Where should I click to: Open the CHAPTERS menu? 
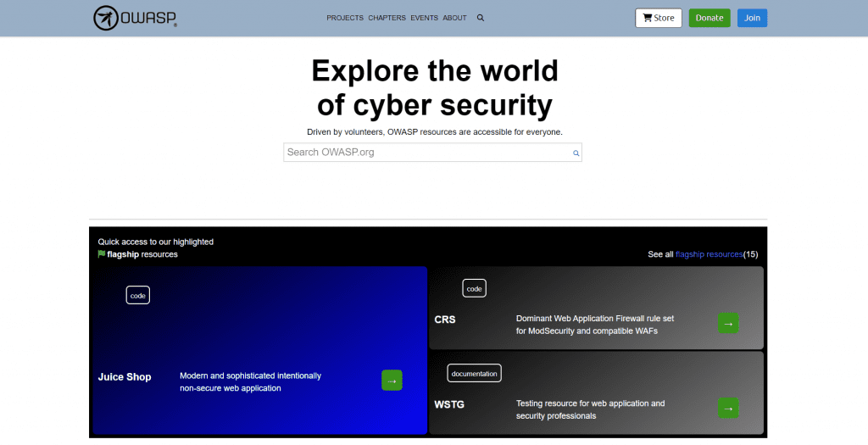pos(387,18)
